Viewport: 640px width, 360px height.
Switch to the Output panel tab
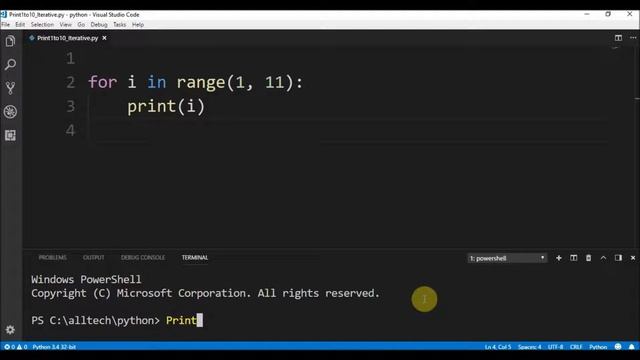tap(93, 258)
